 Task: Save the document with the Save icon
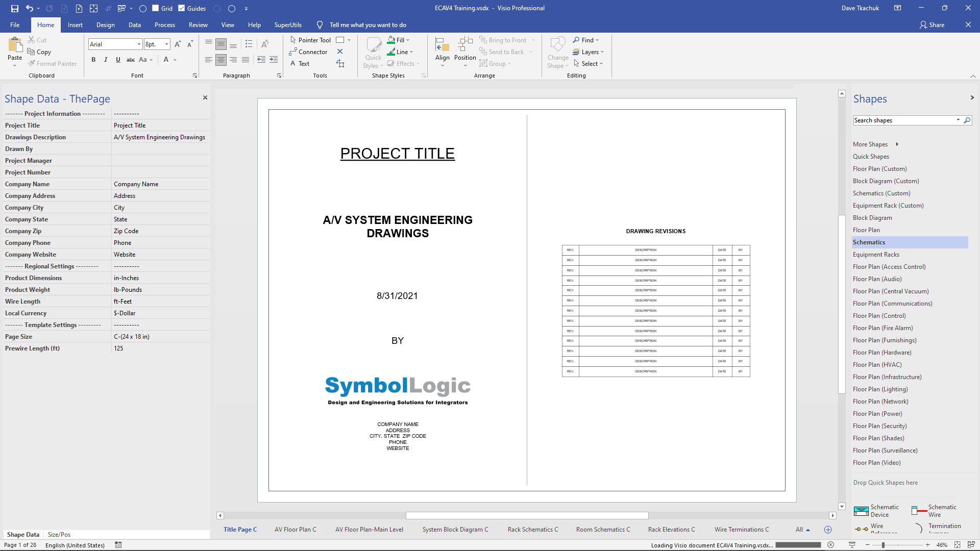click(14, 8)
